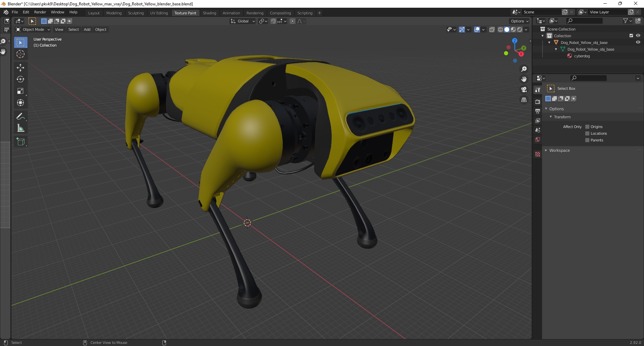Screen dimensions: 644x346
Task: Open viewport Options dropdown
Action: [519, 21]
